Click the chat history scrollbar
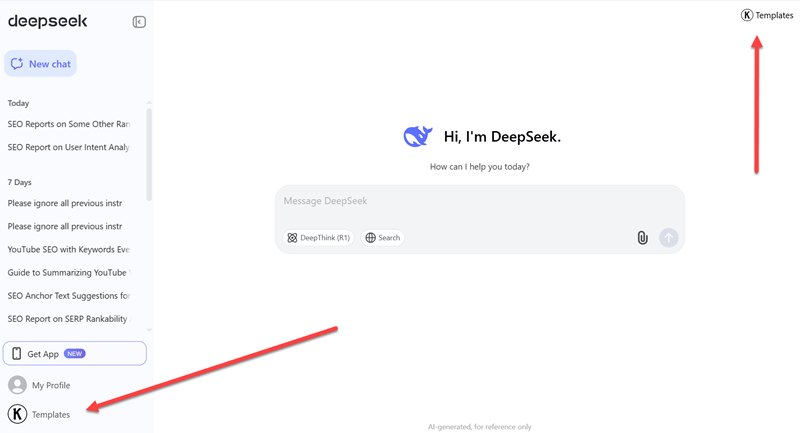This screenshot has height=433, width=800. [x=149, y=154]
